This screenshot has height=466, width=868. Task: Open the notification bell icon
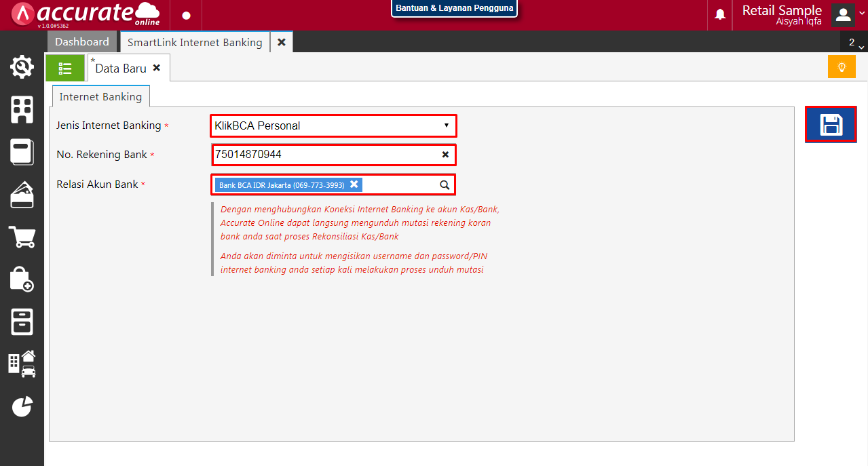pos(720,14)
